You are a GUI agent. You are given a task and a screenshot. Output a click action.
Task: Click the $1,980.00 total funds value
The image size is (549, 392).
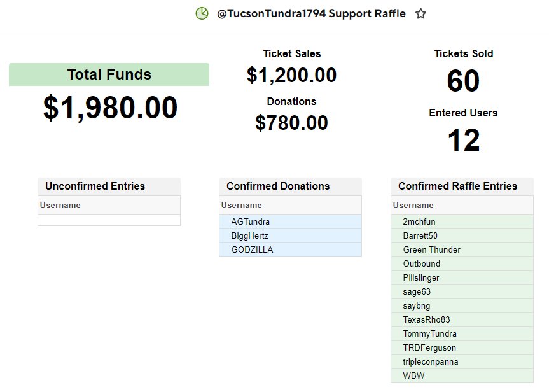pyautogui.click(x=110, y=108)
